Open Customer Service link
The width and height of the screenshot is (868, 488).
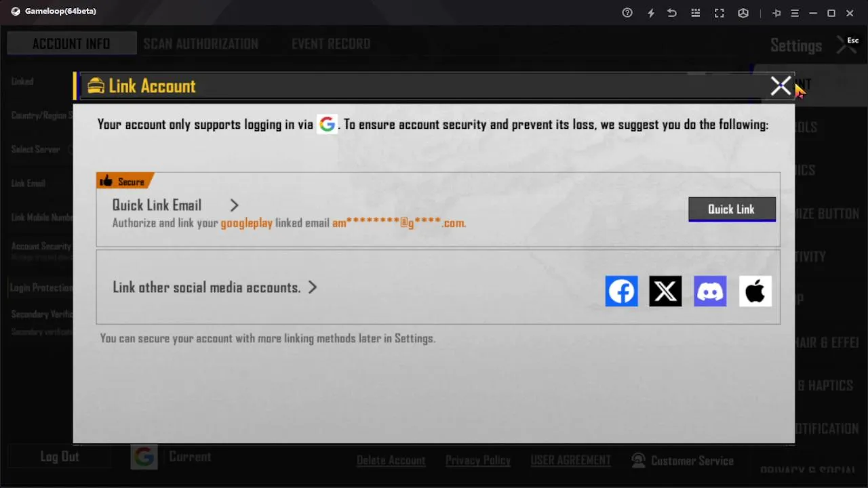(692, 461)
